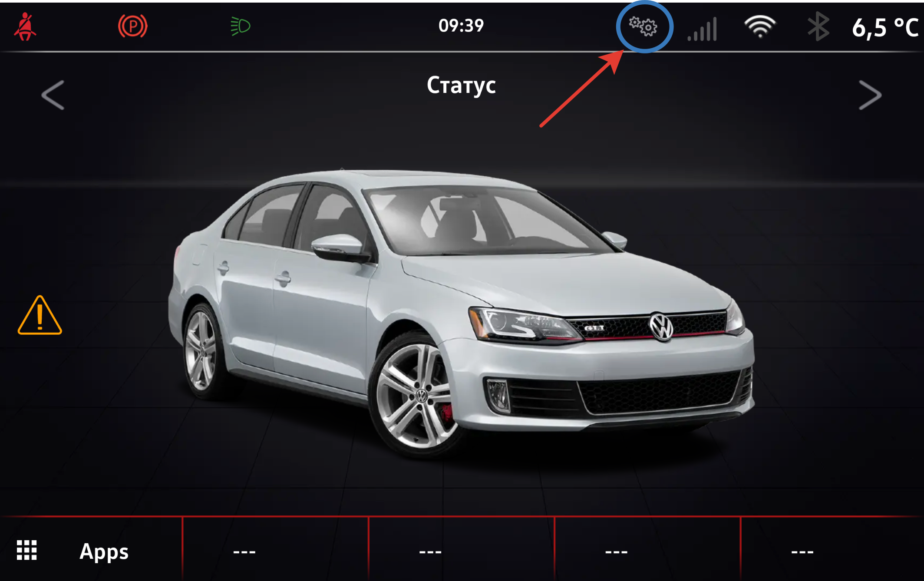Toggle the Bluetooth status icon
The height and width of the screenshot is (581, 924).
tap(818, 27)
